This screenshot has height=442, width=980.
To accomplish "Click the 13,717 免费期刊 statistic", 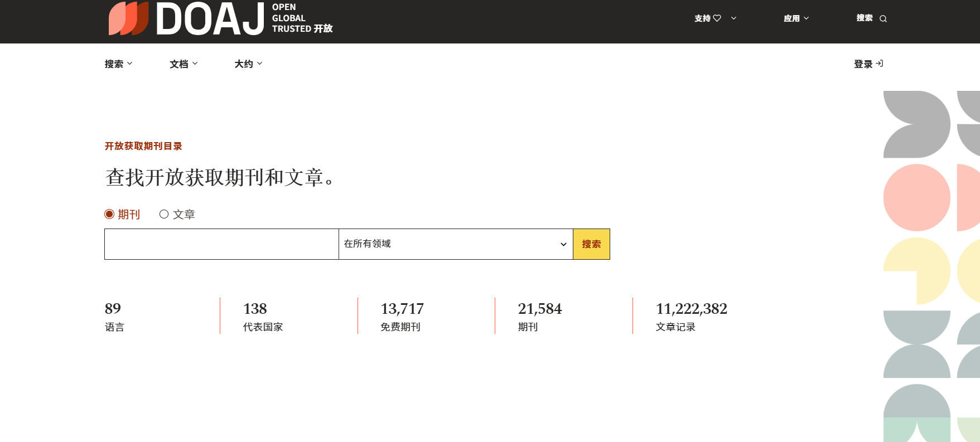I will tap(402, 316).
